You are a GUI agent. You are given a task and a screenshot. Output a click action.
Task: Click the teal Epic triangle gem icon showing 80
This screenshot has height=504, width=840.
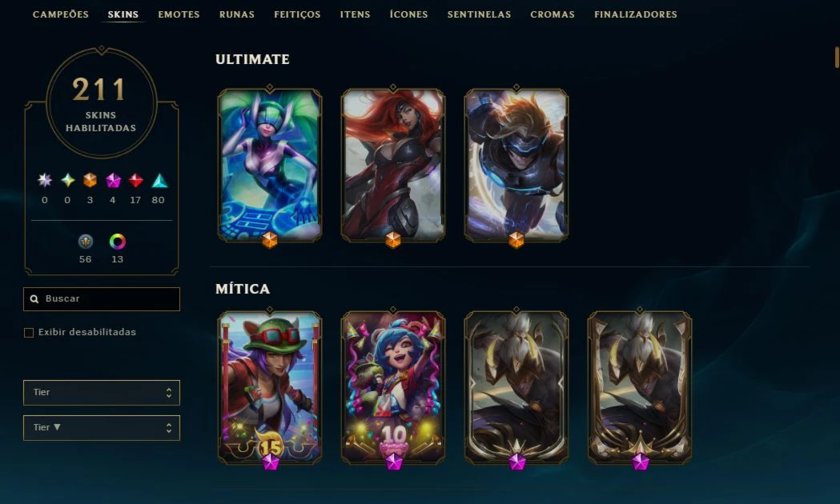(x=159, y=181)
